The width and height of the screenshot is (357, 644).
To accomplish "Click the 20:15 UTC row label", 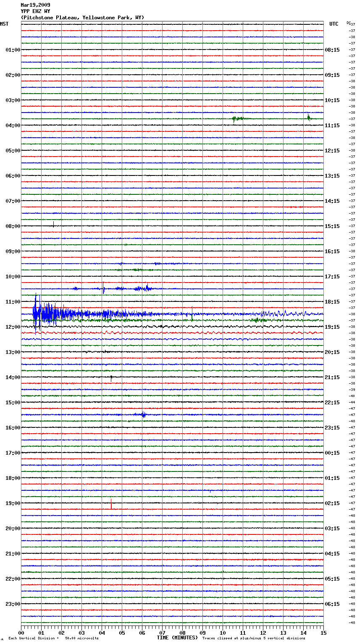I will [332, 352].
